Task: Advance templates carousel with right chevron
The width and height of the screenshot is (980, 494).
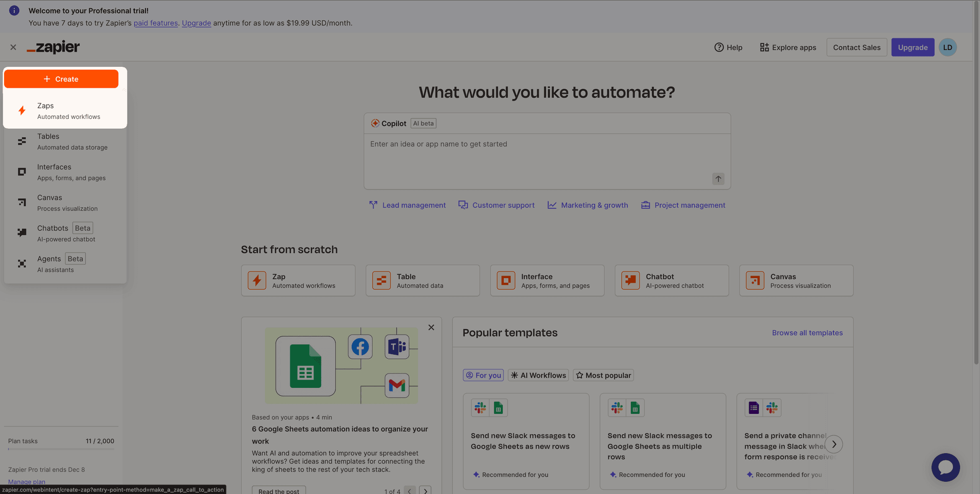Action: point(834,444)
